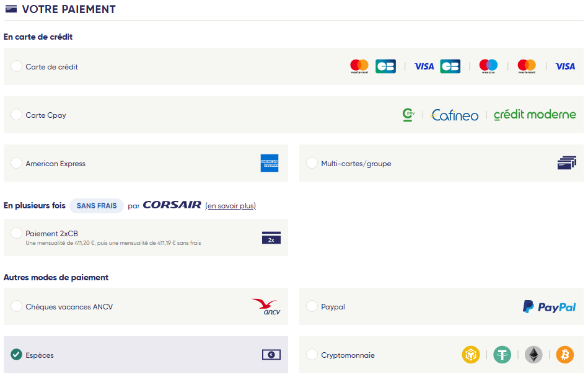Screen dimensions: 588x377
Task: Click the Ethereum crypto icon
Action: click(533, 355)
